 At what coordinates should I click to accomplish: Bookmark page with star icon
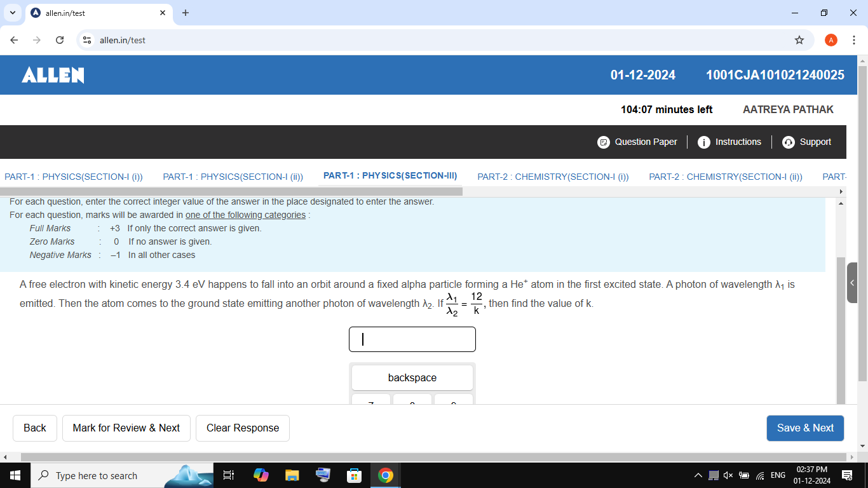coord(799,40)
